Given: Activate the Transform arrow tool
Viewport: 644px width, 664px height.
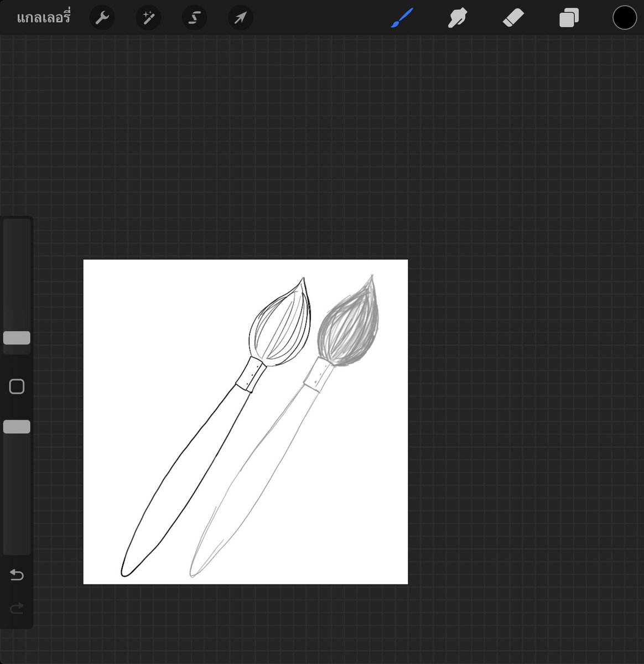Looking at the screenshot, I should click(241, 18).
